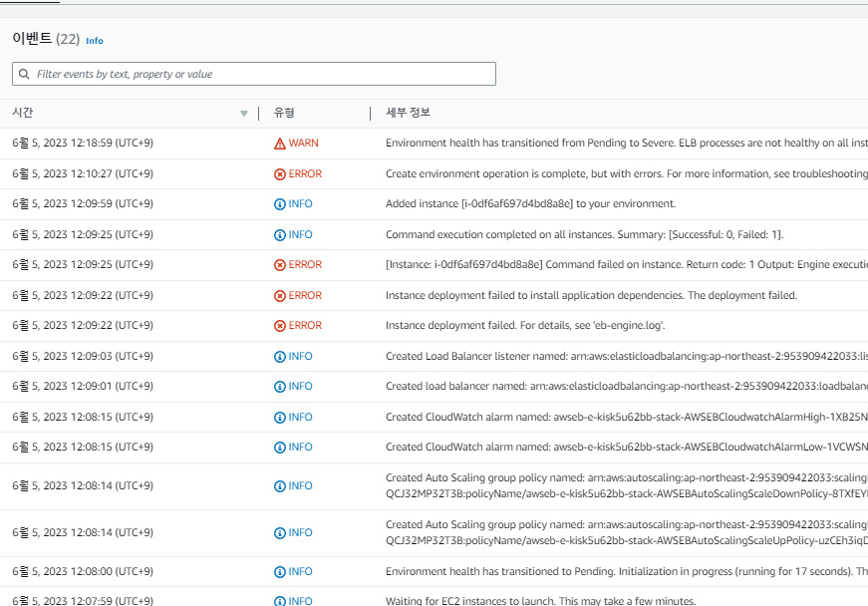Click the INFO icon in the 12:09:59 row
The height and width of the screenshot is (606, 868).
280,204
